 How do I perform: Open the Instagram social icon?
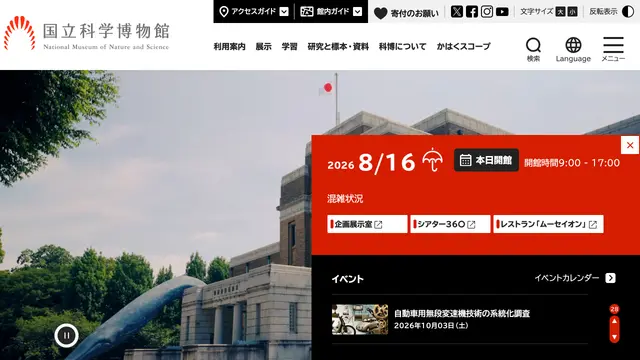point(487,11)
